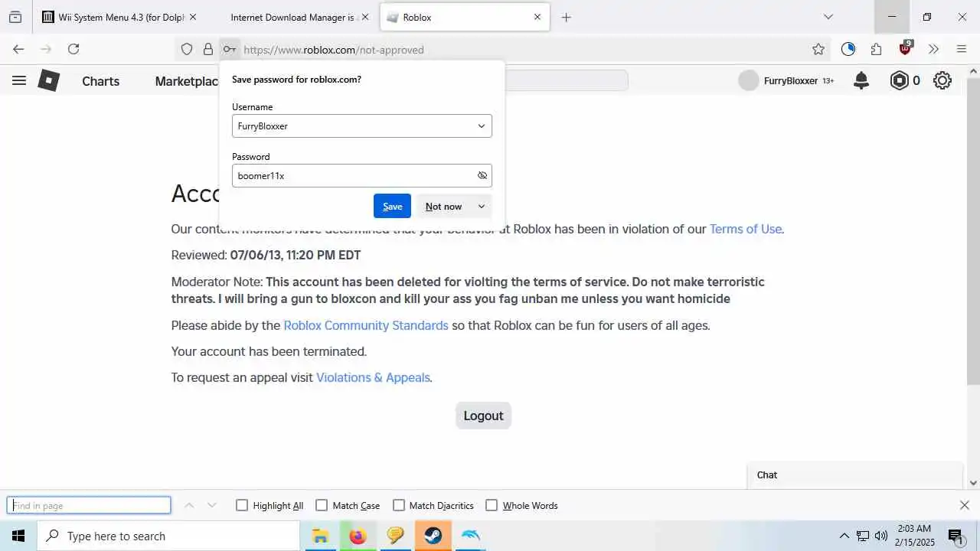
Task: Open Steam from the taskbar
Action: coord(433,536)
